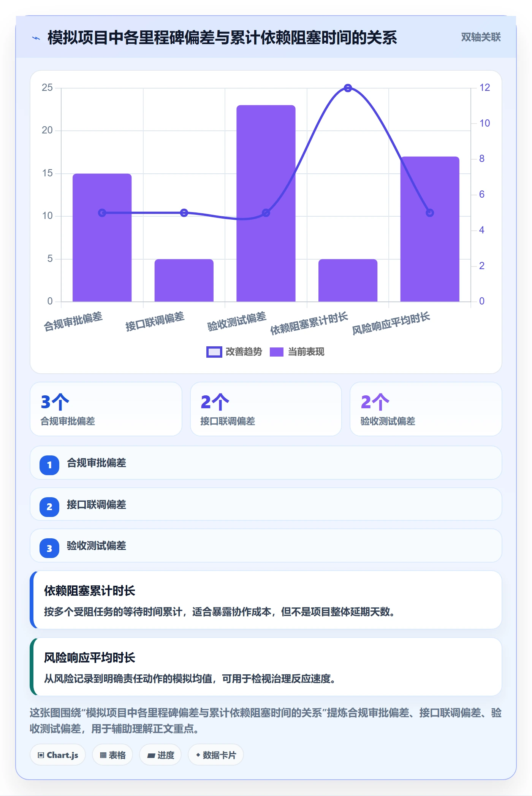The height and width of the screenshot is (796, 532).
Task: Click the numbered badge 3 icon
Action: [x=49, y=548]
